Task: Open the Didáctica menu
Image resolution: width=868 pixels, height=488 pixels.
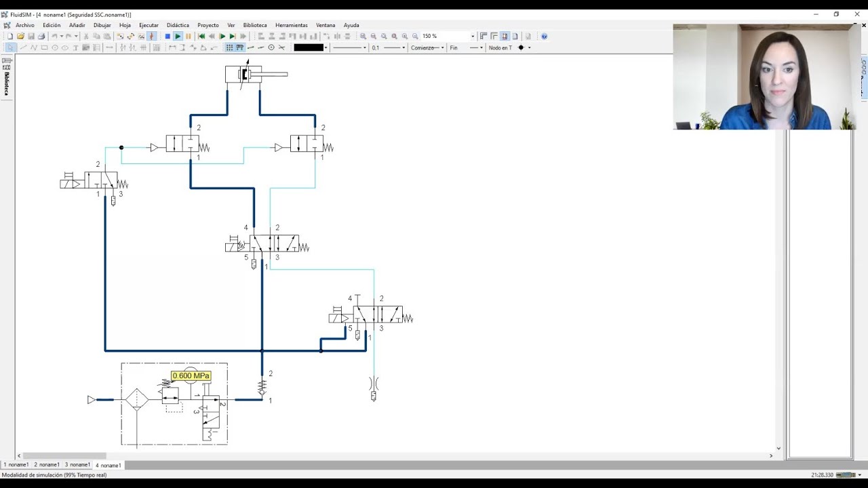Action: [178, 25]
